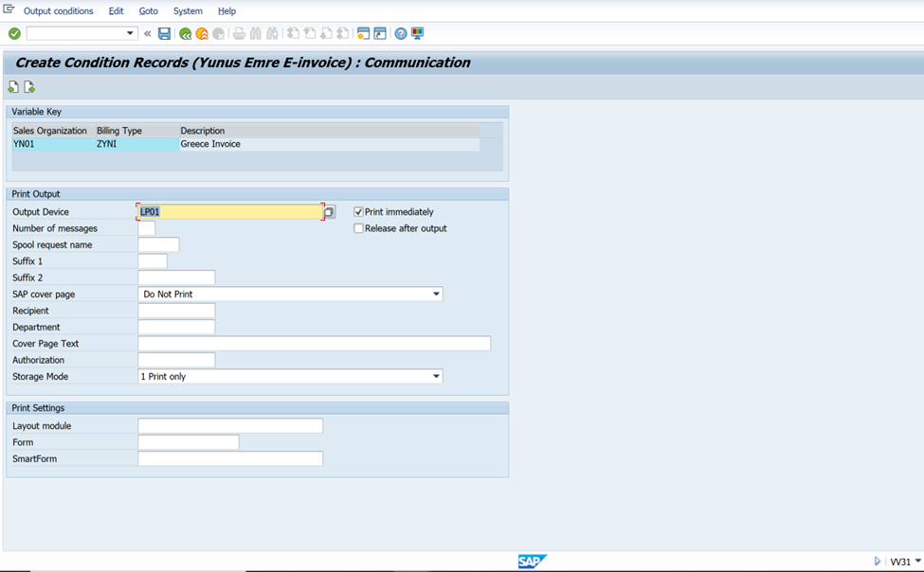Click the Suffix 1 input field
924x572 pixels.
point(153,261)
